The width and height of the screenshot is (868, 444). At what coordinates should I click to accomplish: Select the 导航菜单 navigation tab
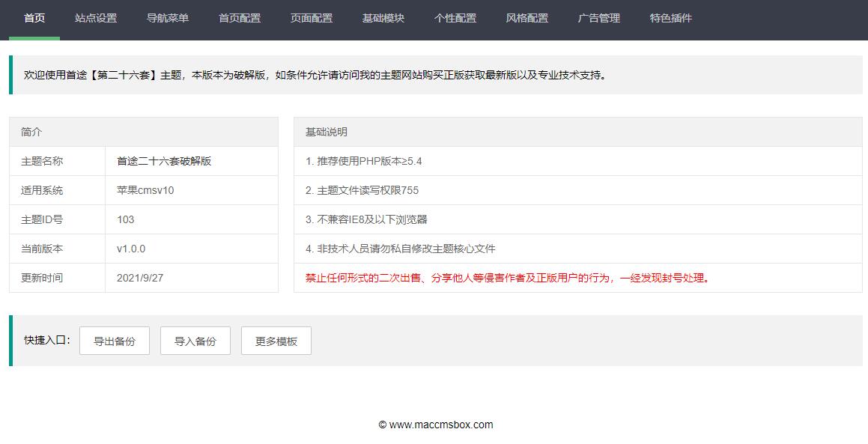coord(166,19)
